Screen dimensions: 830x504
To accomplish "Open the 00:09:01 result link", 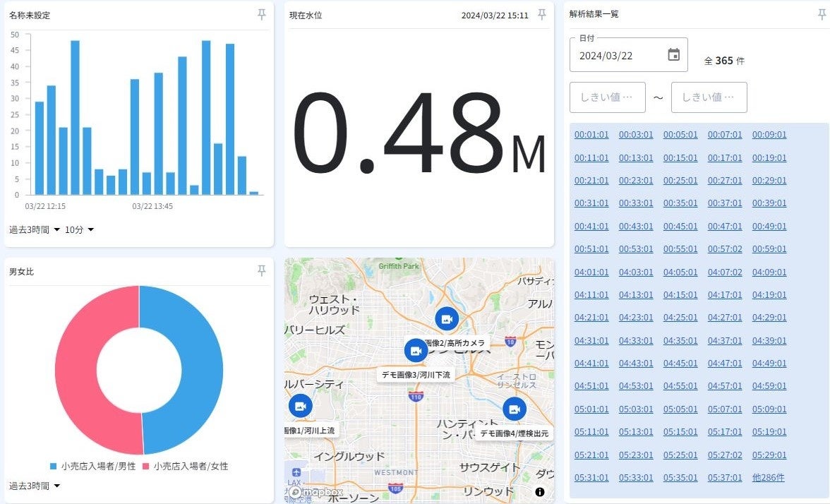I will coord(769,134).
